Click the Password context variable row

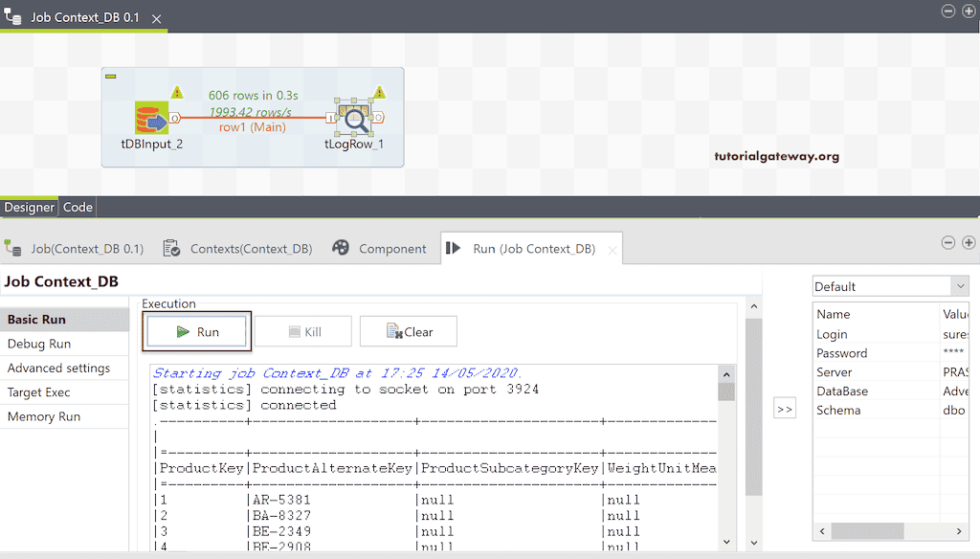point(891,353)
